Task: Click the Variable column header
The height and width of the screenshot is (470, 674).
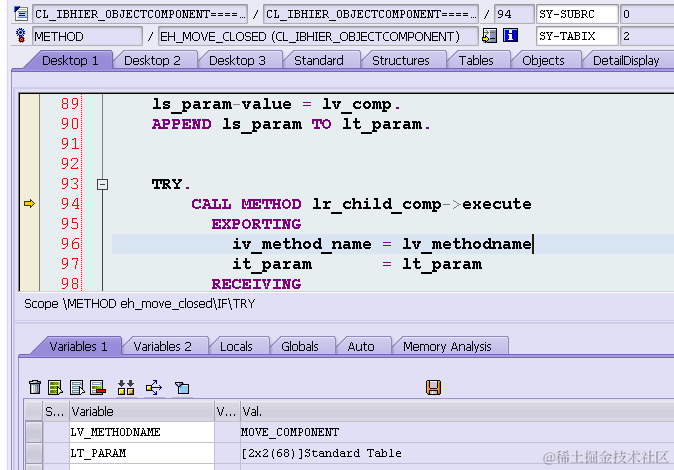Action: [142, 412]
